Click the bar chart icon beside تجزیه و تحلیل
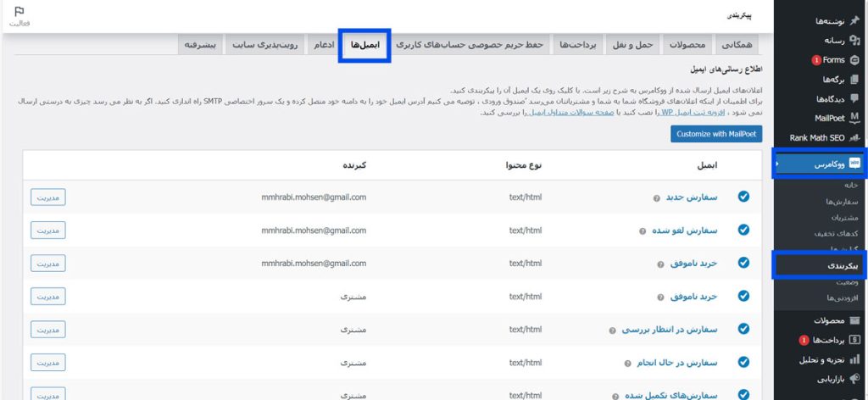Image resolution: width=868 pixels, height=400 pixels. tap(854, 359)
